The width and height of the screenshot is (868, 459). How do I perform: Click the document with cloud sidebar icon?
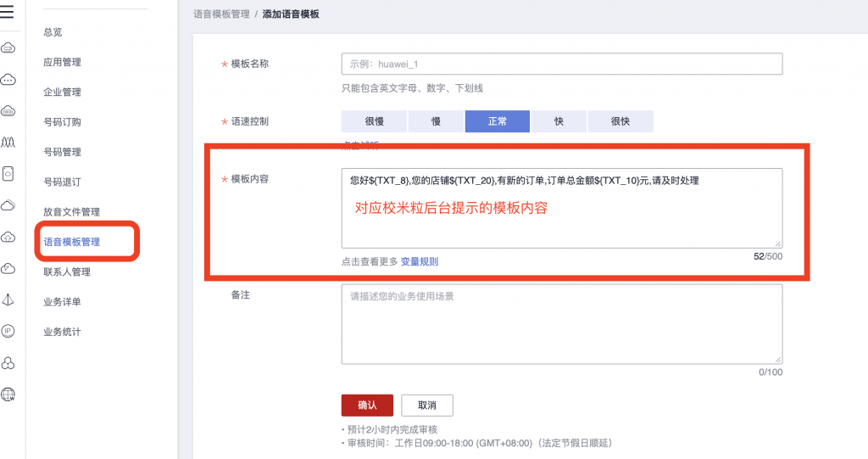pyautogui.click(x=8, y=174)
